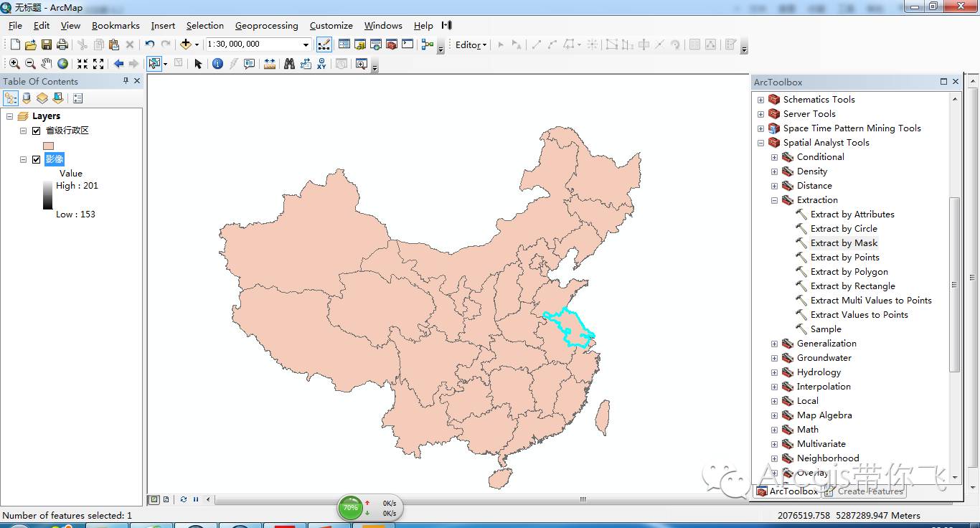Open the Editor dropdown menu
The height and width of the screenshot is (528, 980).
coord(471,44)
